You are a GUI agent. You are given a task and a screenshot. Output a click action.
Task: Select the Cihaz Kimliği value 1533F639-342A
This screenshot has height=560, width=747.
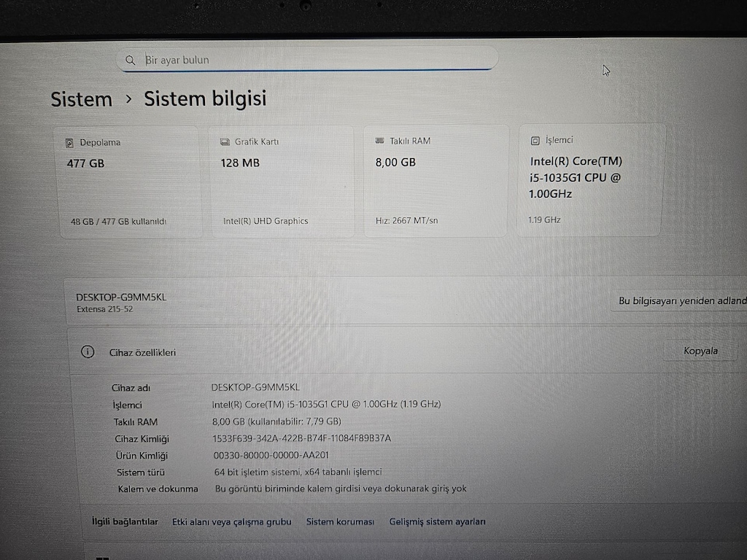coord(301,438)
